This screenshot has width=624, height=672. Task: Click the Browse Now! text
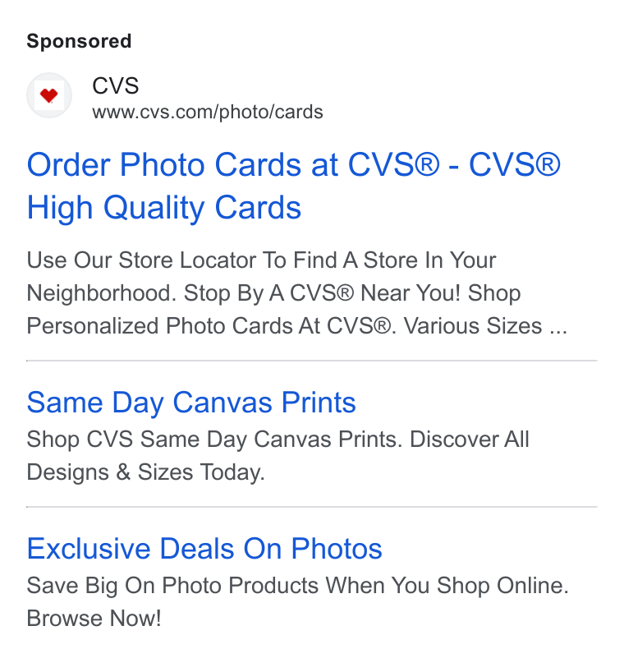point(94,619)
